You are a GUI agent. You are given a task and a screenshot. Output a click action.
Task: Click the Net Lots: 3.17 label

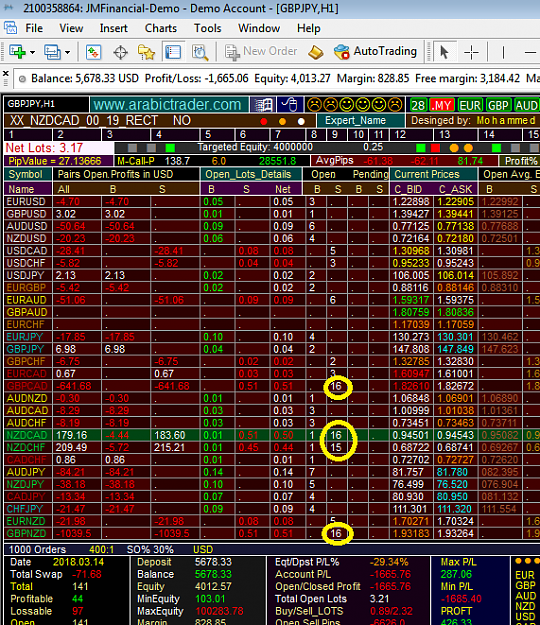pyautogui.click(x=44, y=148)
